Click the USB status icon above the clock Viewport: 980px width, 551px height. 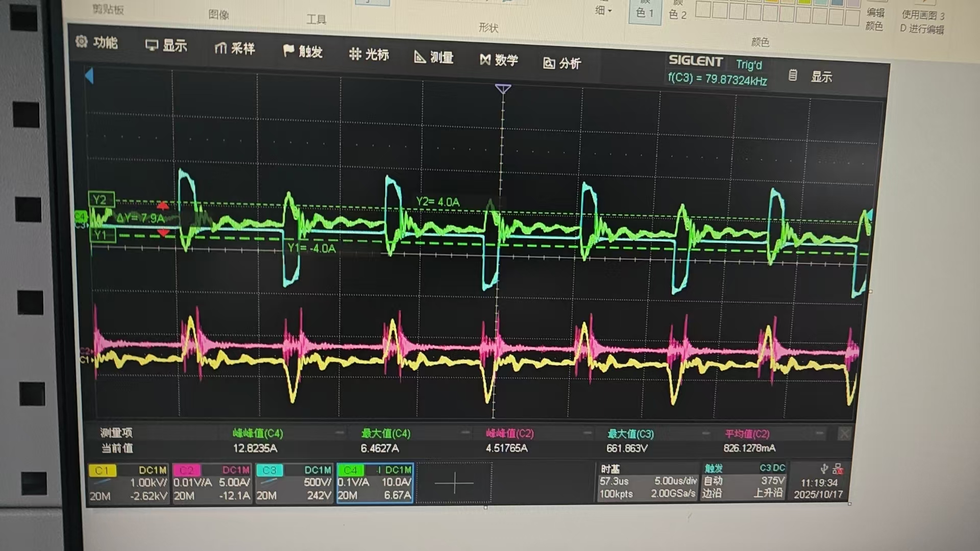[824, 469]
